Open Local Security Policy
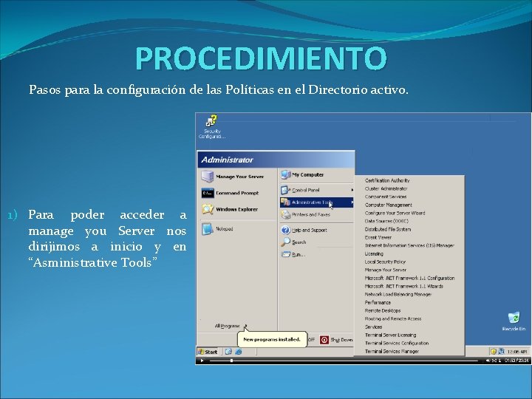 [385, 262]
